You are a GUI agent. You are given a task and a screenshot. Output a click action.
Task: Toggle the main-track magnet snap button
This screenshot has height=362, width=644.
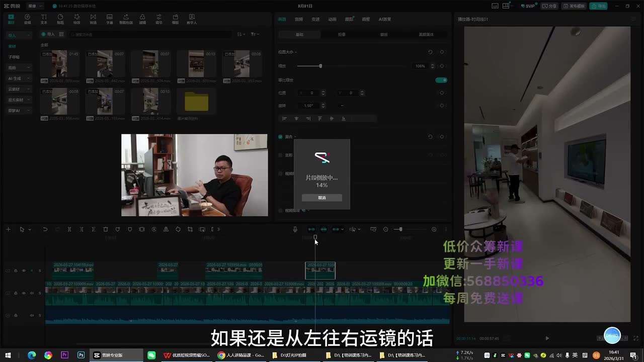(x=311, y=229)
